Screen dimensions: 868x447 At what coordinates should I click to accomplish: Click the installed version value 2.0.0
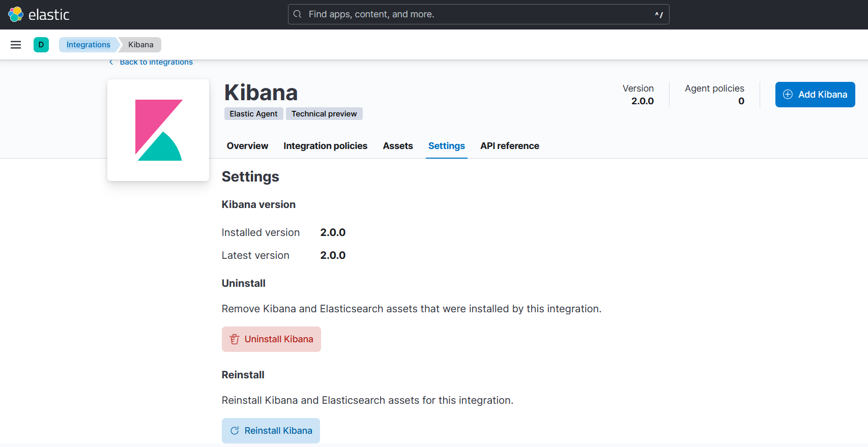pyautogui.click(x=333, y=232)
